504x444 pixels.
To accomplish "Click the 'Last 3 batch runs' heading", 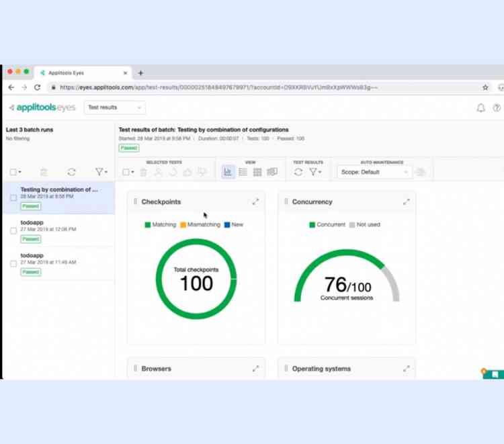I will tap(30, 130).
